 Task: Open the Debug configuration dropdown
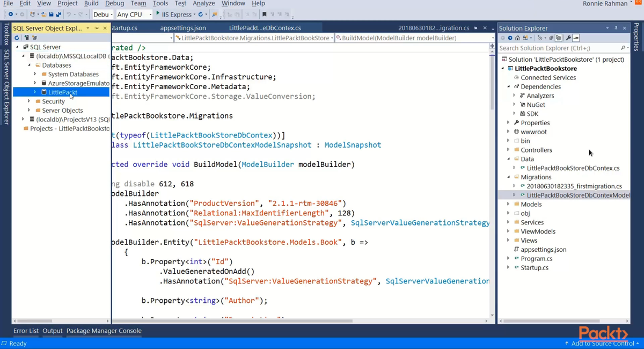pos(103,14)
